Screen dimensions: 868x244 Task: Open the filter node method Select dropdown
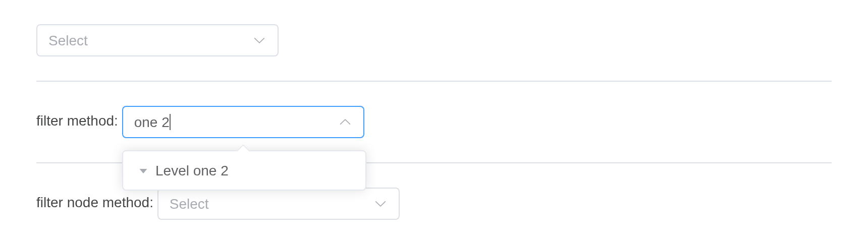(278, 204)
